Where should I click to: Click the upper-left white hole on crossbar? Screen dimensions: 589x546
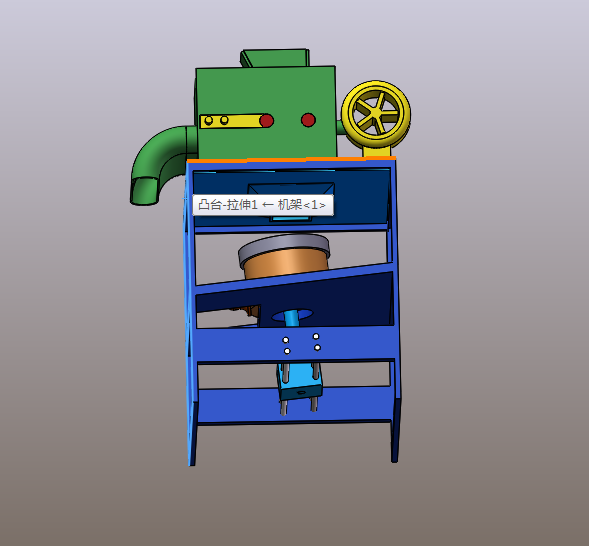[285, 340]
